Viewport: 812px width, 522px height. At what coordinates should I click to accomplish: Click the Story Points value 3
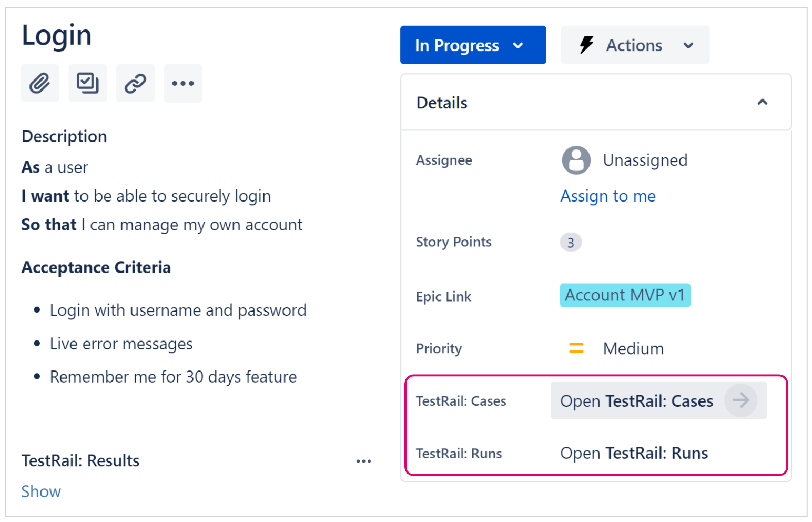click(x=571, y=243)
